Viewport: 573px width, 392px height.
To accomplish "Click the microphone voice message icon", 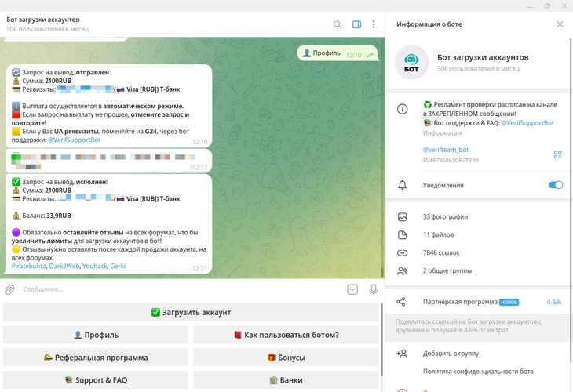I will (373, 289).
